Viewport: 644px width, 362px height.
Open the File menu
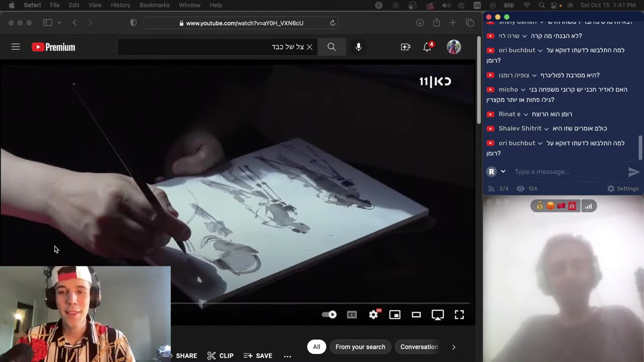(x=55, y=5)
